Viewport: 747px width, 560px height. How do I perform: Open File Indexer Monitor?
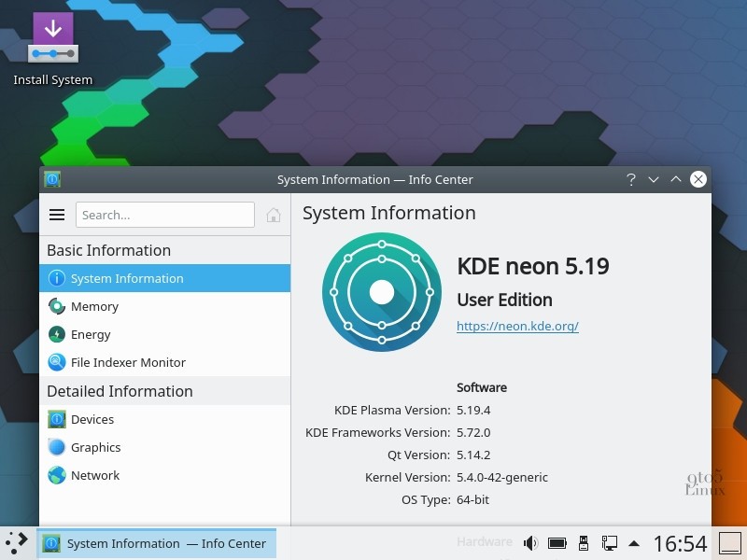[x=165, y=362]
